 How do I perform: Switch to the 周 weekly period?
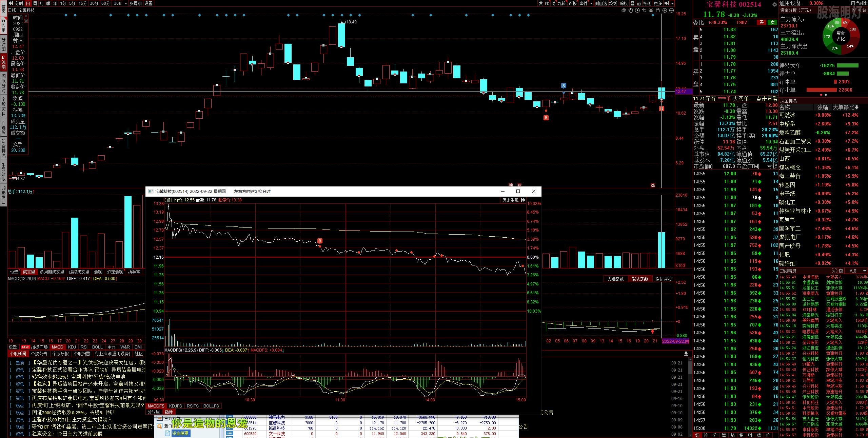35,3
